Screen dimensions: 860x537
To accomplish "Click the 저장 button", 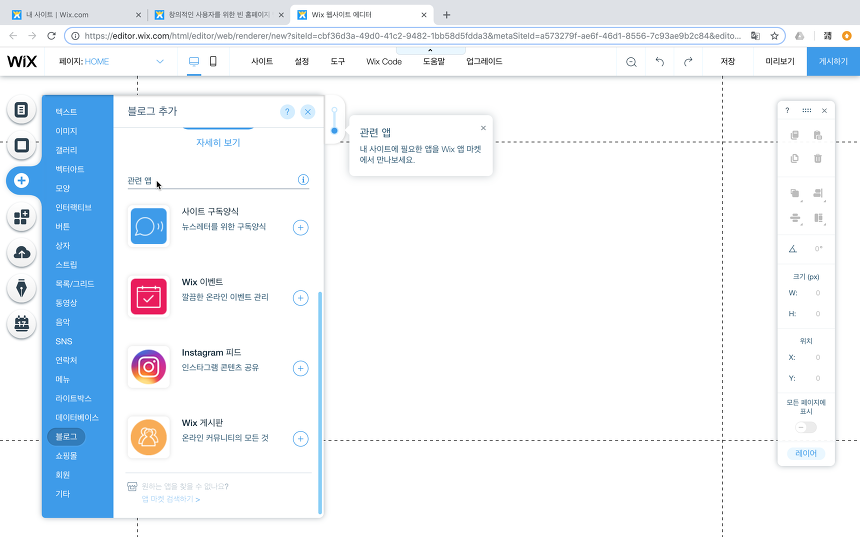I will (728, 61).
